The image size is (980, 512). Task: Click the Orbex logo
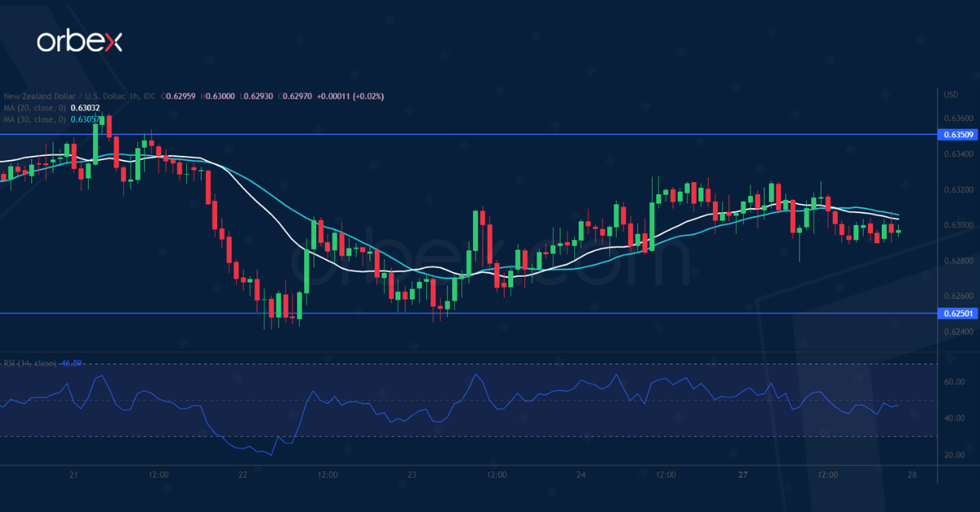coord(79,42)
